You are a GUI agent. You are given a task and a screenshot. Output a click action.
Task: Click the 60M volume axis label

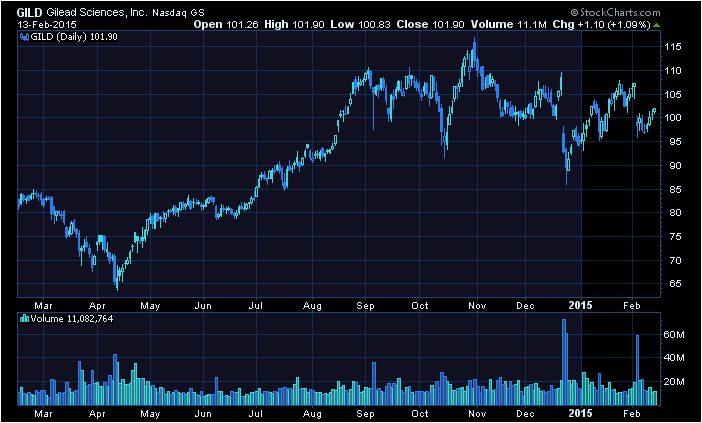click(x=675, y=334)
